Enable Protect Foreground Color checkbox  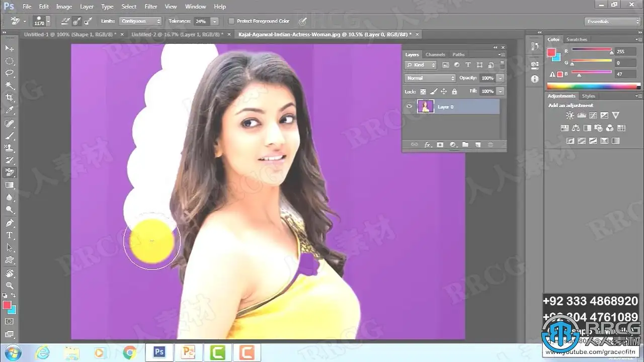coord(231,21)
